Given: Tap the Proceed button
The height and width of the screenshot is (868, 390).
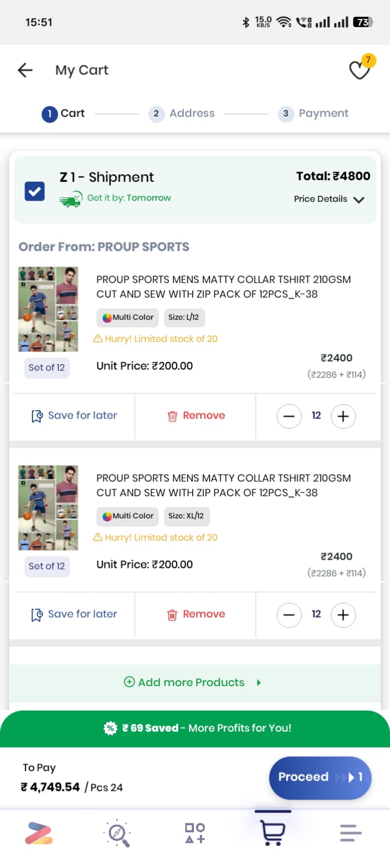Looking at the screenshot, I should coord(319,777).
